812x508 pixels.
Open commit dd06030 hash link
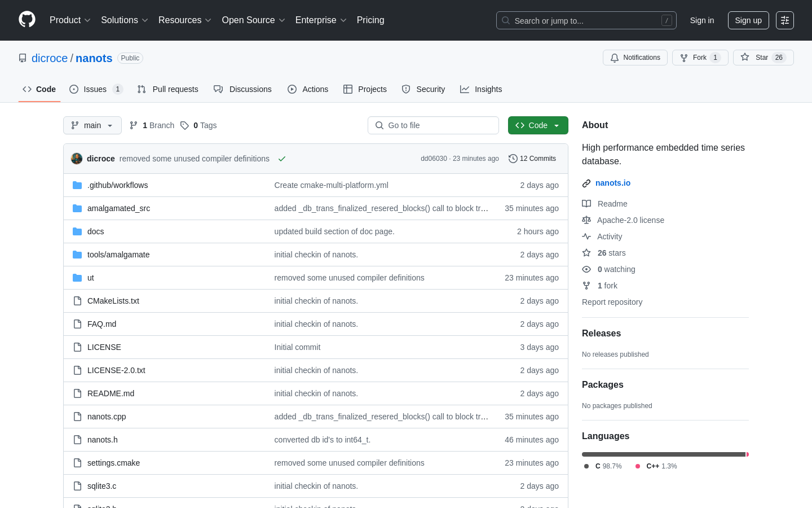[x=434, y=159]
